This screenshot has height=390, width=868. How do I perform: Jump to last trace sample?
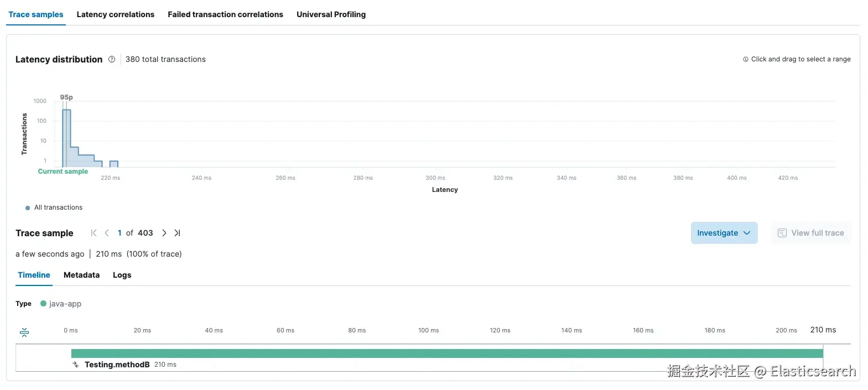click(x=177, y=233)
